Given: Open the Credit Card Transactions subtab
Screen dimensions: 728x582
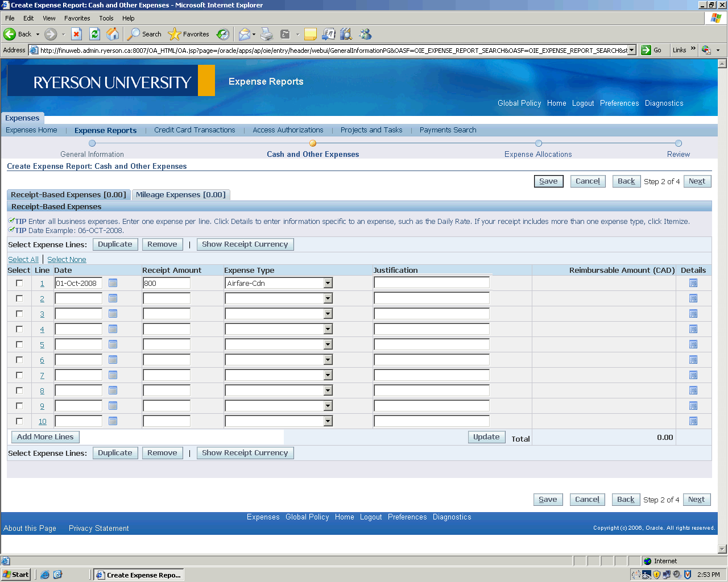Looking at the screenshot, I should [195, 130].
